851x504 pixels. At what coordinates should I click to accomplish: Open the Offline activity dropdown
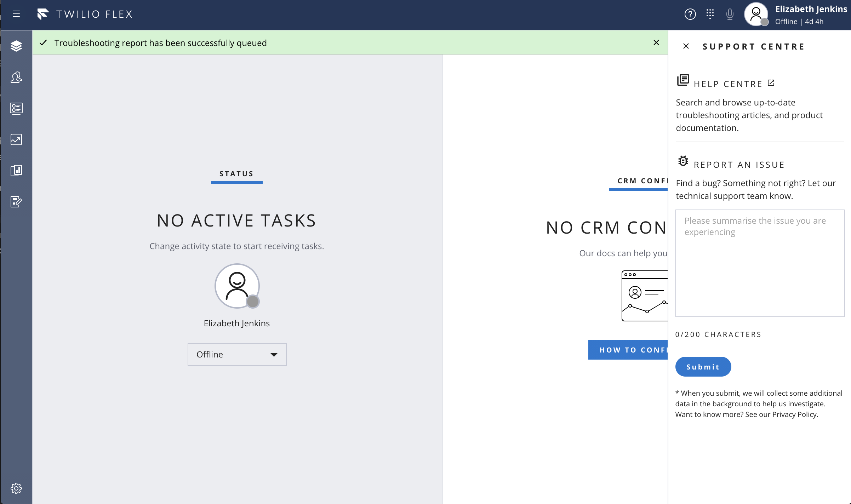click(237, 354)
